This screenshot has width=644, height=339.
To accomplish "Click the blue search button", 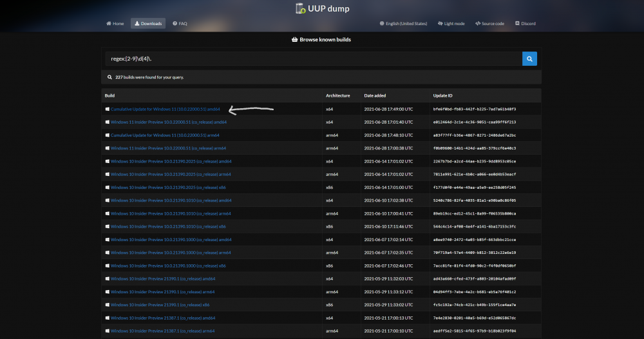I will click(529, 59).
